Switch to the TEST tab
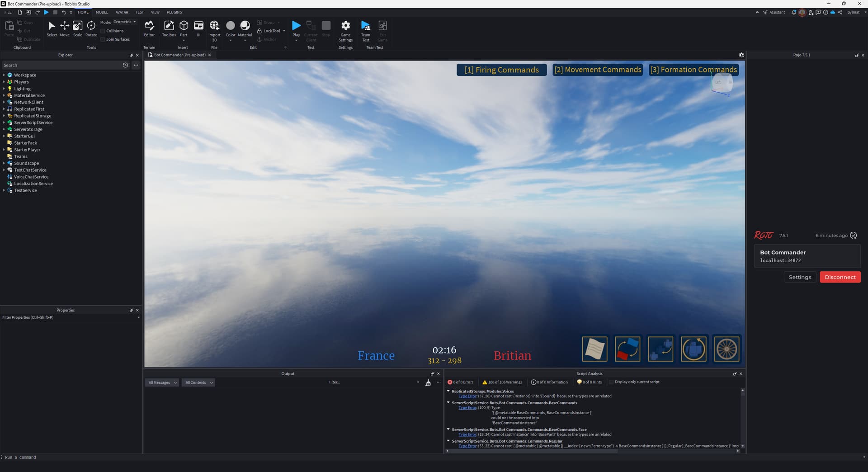 coord(140,12)
